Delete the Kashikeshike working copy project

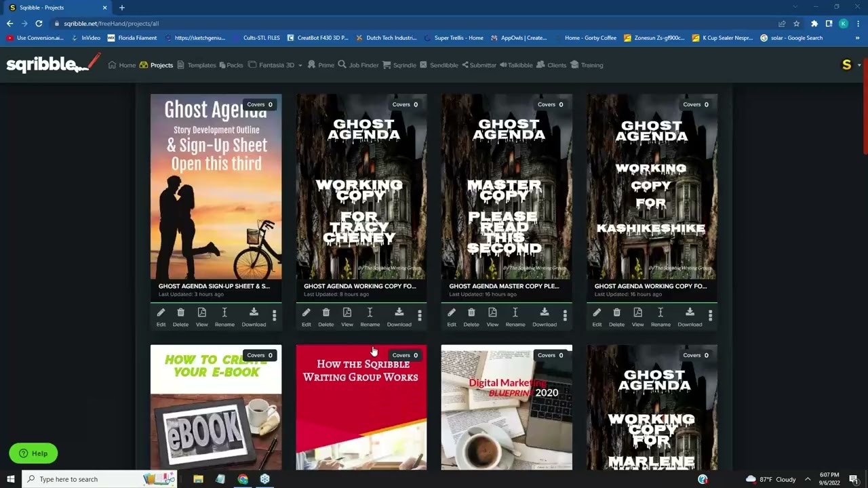pos(616,317)
